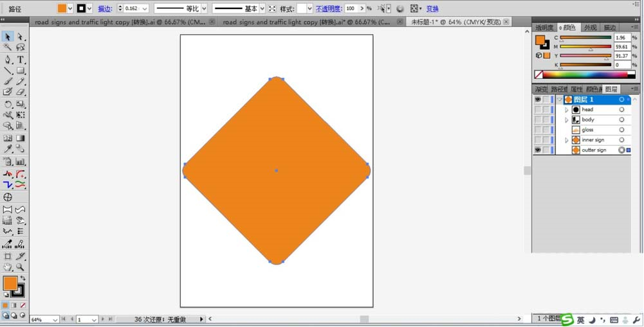The image size is (644, 327).
Task: Select the Pen tool in toolbox
Action: [7, 60]
